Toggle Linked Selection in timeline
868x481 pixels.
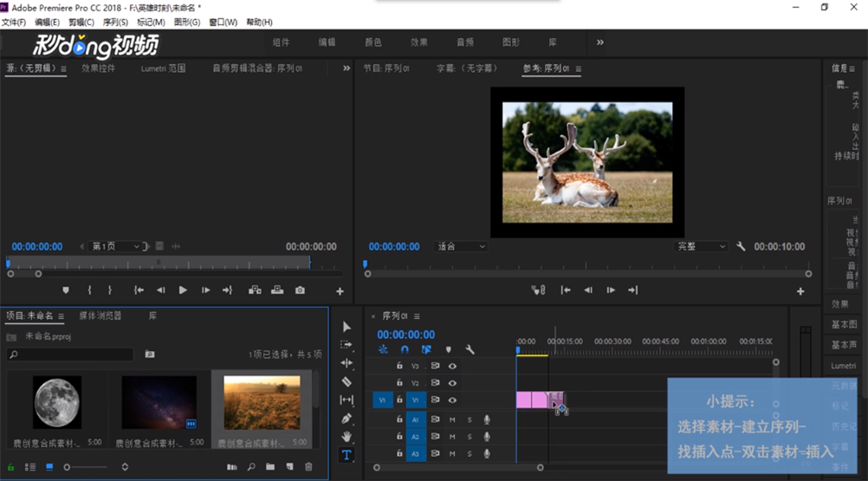click(x=426, y=350)
